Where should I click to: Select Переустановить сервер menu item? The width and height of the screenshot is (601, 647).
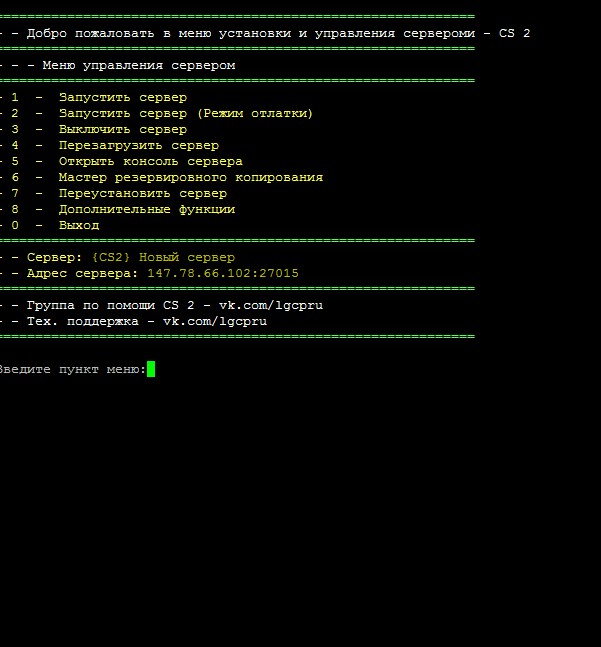(x=142, y=193)
